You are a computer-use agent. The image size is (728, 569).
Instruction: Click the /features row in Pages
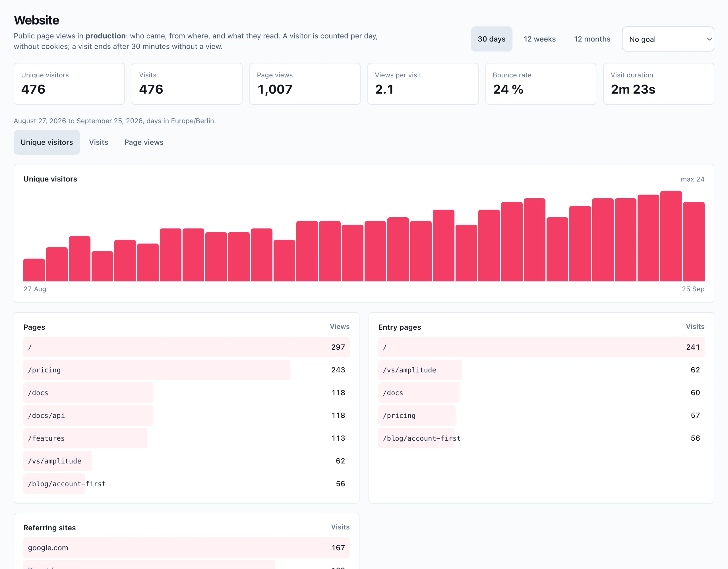point(186,438)
